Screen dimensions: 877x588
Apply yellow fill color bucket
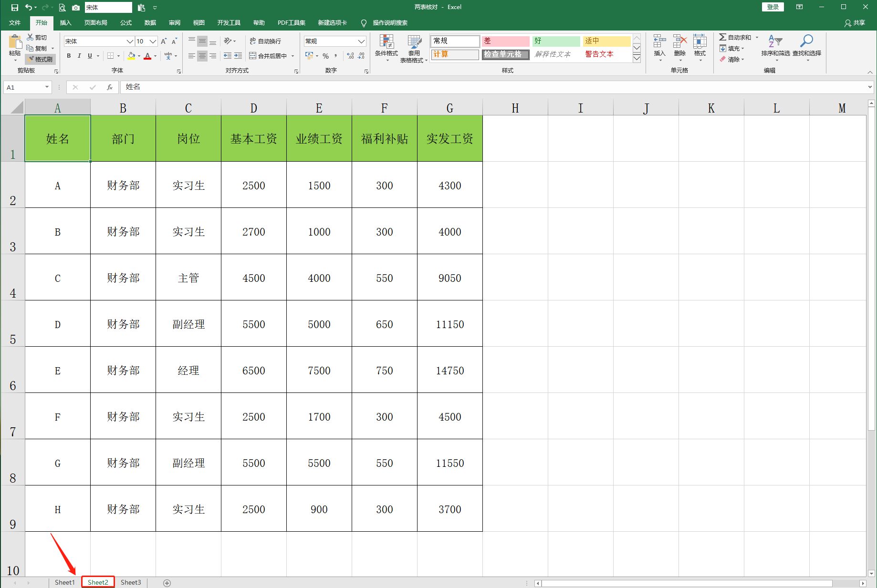(131, 56)
